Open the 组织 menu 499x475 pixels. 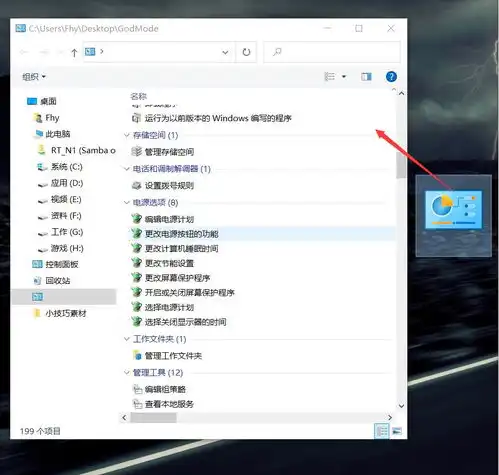[34, 77]
